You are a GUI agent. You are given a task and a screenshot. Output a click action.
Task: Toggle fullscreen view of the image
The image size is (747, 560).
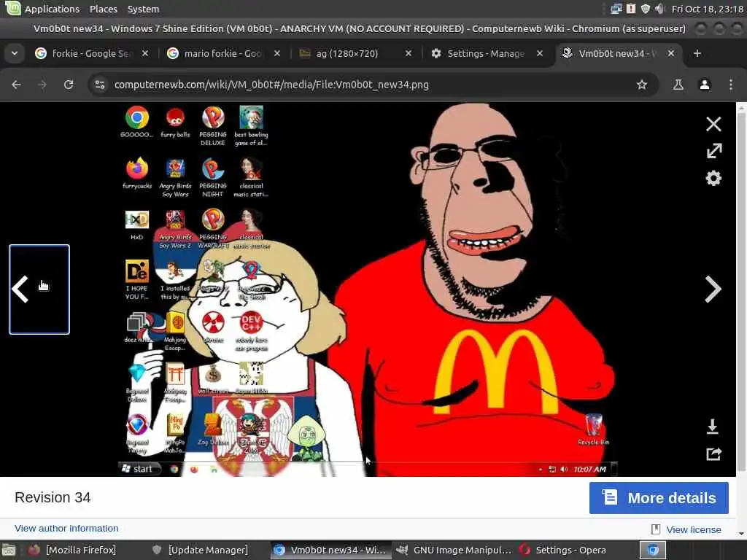pyautogui.click(x=713, y=151)
